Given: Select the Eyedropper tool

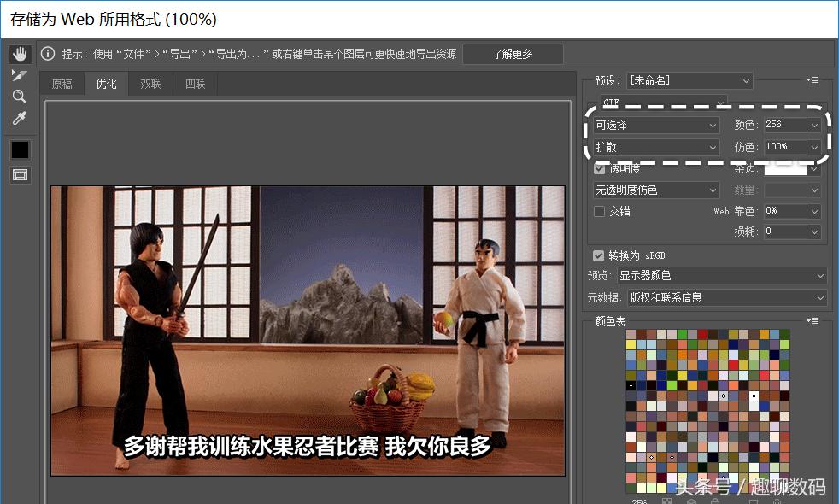Looking at the screenshot, I should [20, 117].
